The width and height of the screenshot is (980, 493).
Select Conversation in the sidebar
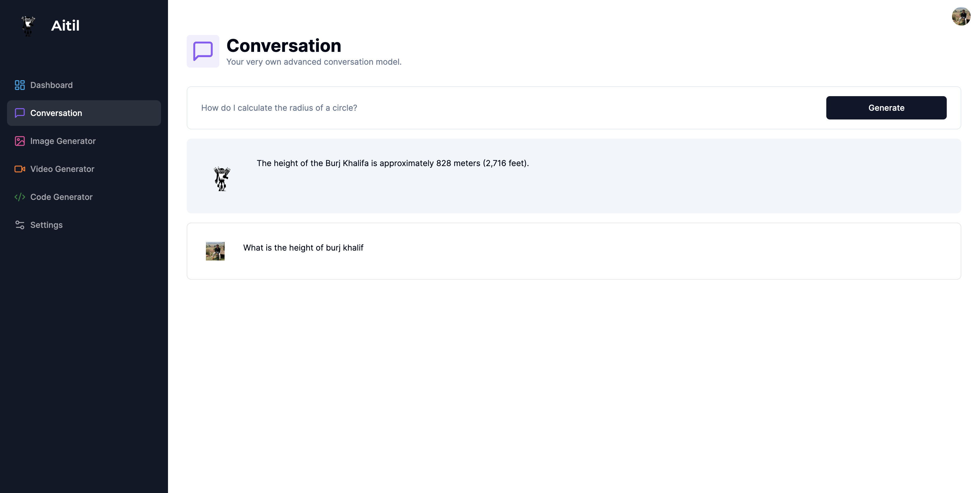click(56, 113)
